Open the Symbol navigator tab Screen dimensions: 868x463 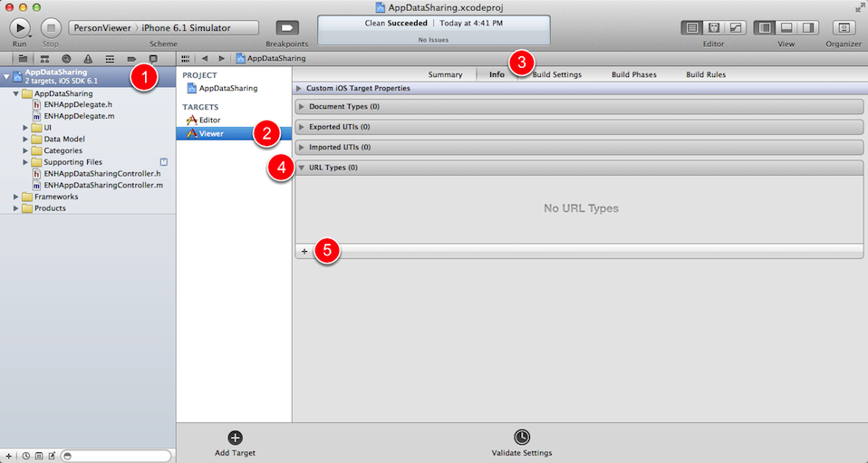(44, 58)
